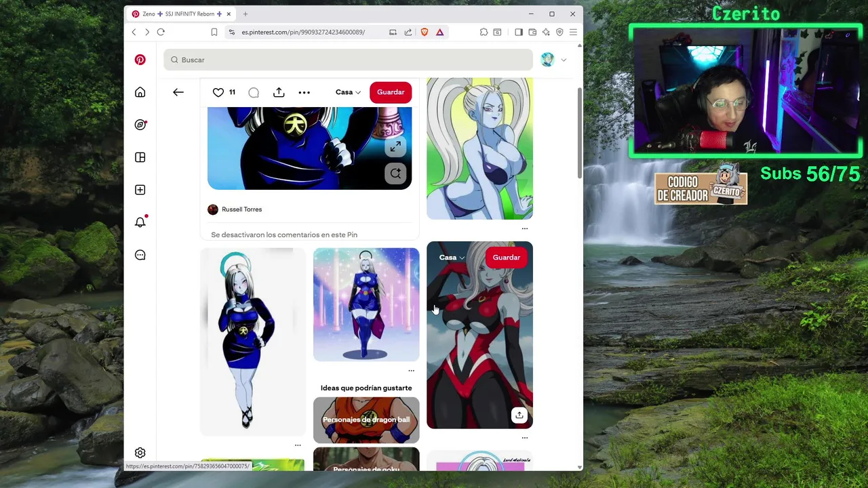
Task: Click the page vertical scrollbar
Action: pos(580,133)
